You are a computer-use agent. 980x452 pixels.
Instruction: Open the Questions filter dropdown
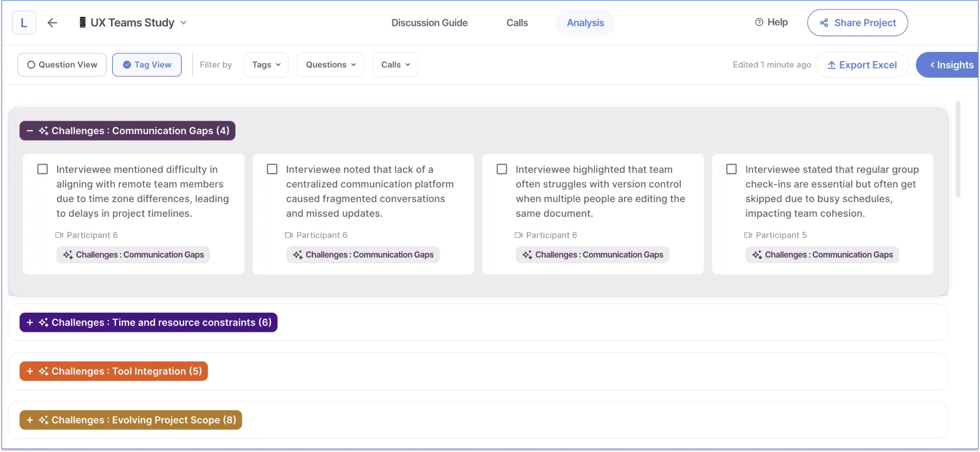pyautogui.click(x=331, y=65)
